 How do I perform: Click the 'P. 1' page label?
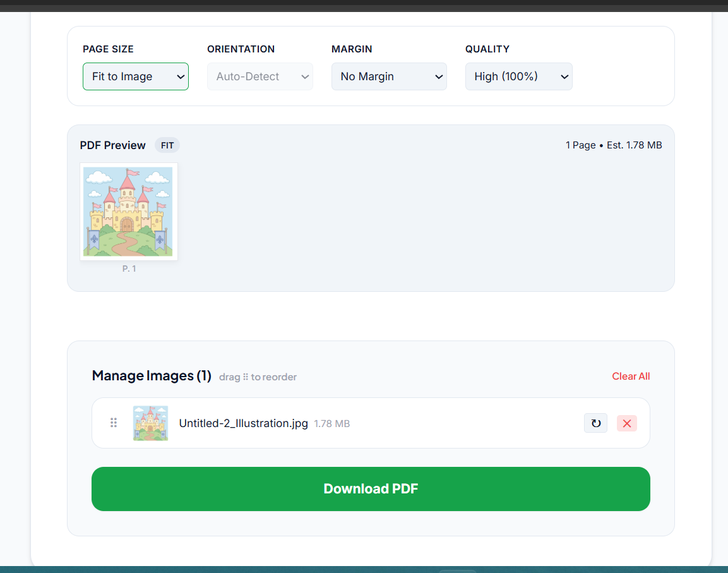point(129,268)
